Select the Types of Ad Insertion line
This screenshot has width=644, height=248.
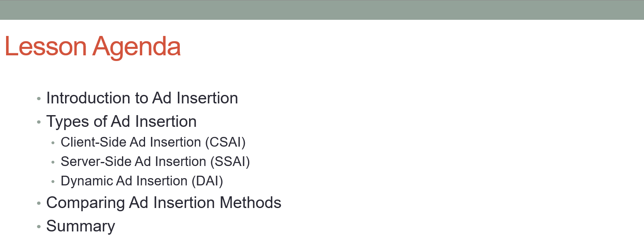122,122
